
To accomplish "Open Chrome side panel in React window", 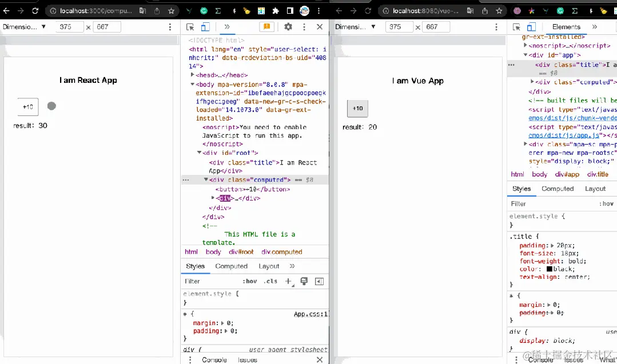I will tap(290, 11).
